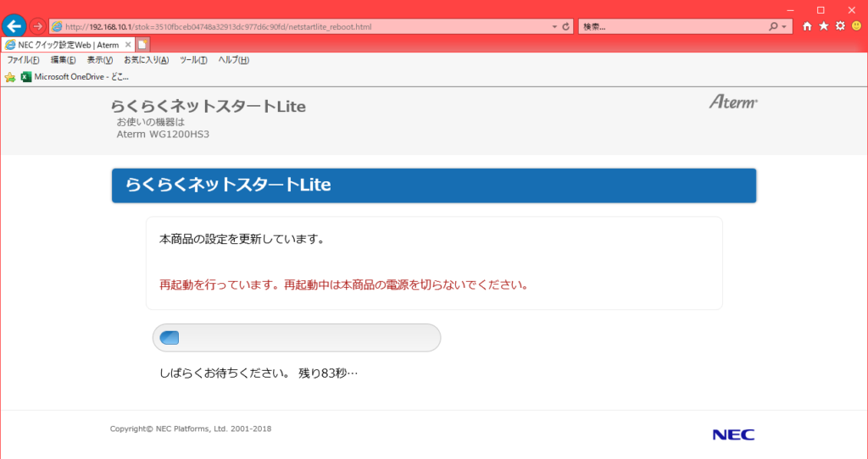Image resolution: width=868 pixels, height=459 pixels.
Task: Open a new tab button
Action: [142, 45]
